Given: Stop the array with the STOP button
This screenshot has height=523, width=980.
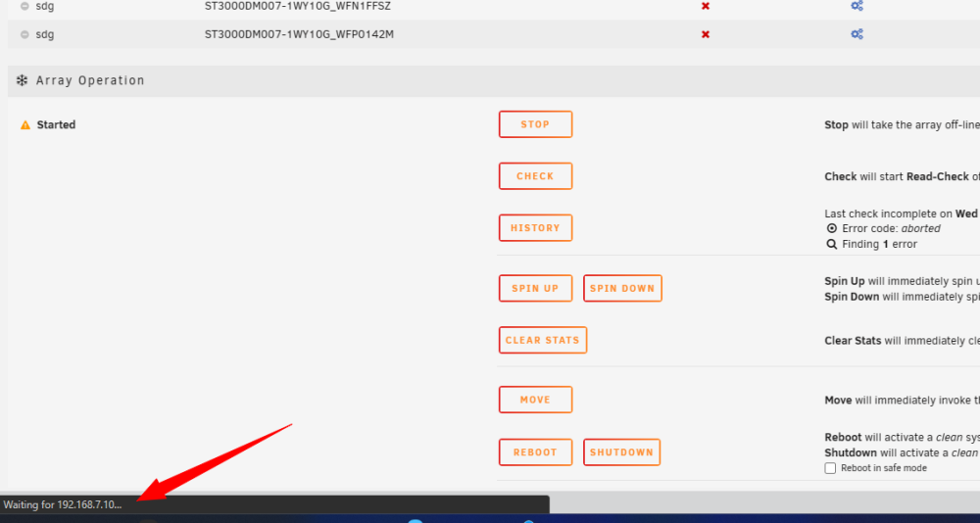Looking at the screenshot, I should (x=535, y=124).
